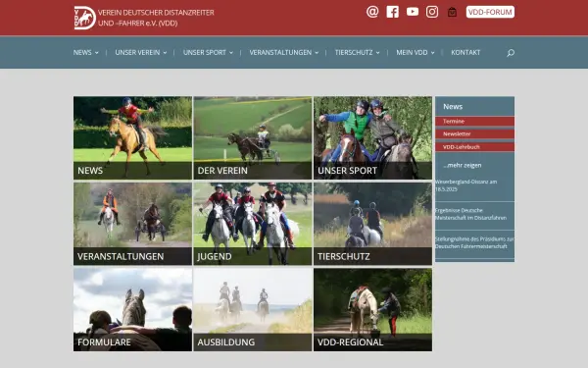
Task: Expand the UNSER SPORT menu chevron
Action: click(231, 53)
